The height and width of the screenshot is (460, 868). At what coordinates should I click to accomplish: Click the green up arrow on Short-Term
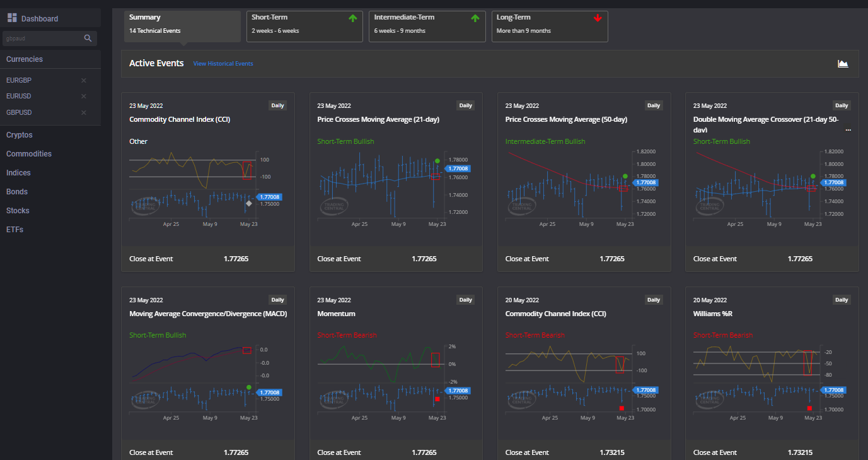pyautogui.click(x=353, y=18)
